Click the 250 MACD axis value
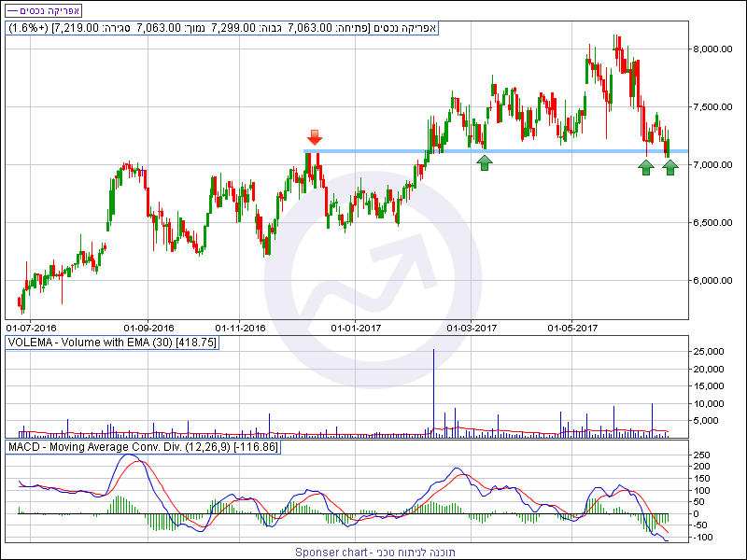 point(700,455)
